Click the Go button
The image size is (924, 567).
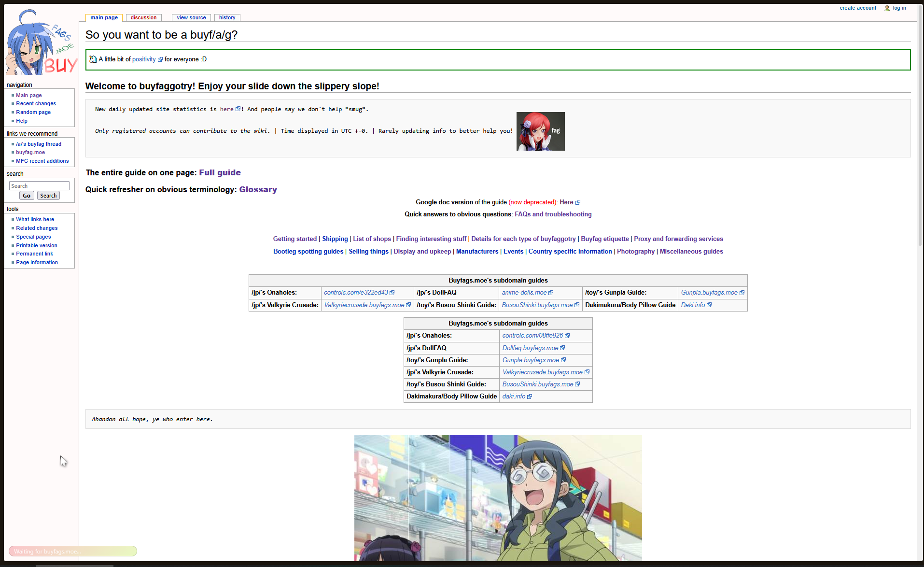[27, 196]
